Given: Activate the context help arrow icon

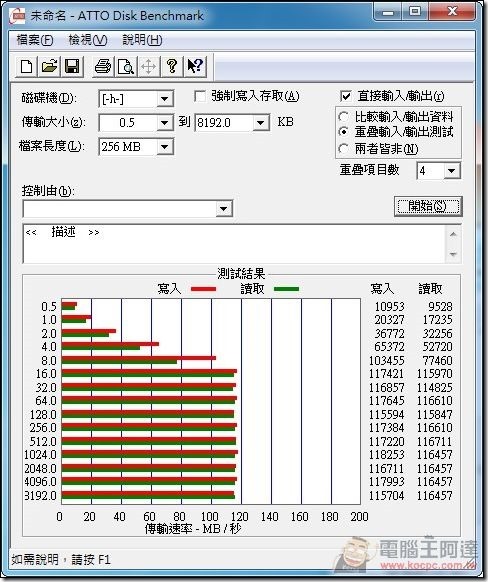Looking at the screenshot, I should click(x=195, y=67).
